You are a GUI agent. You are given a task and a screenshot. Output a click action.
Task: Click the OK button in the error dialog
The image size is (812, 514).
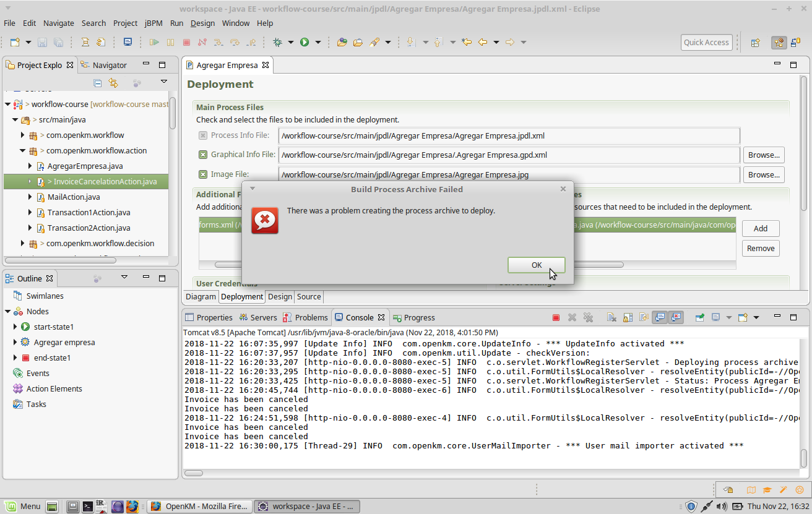click(x=536, y=265)
